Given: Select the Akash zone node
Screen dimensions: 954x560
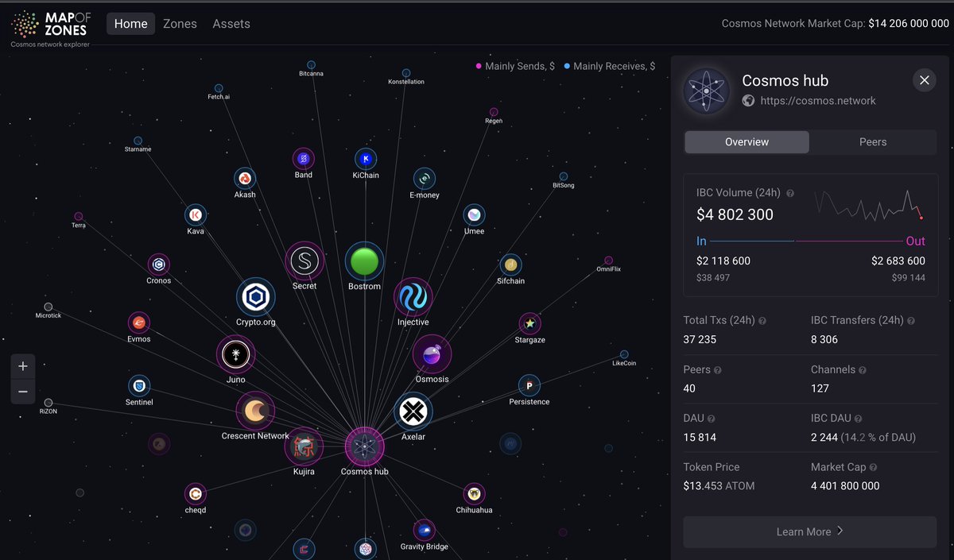Looking at the screenshot, I should [245, 179].
